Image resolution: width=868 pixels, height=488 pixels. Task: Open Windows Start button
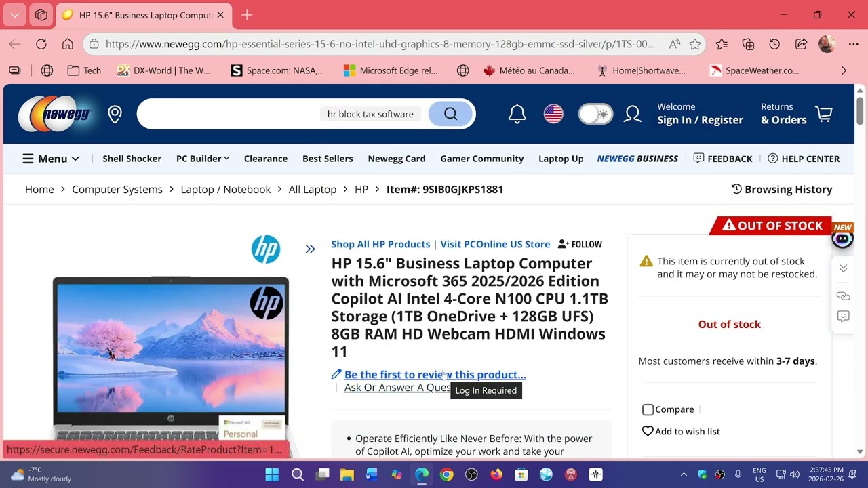point(272,474)
